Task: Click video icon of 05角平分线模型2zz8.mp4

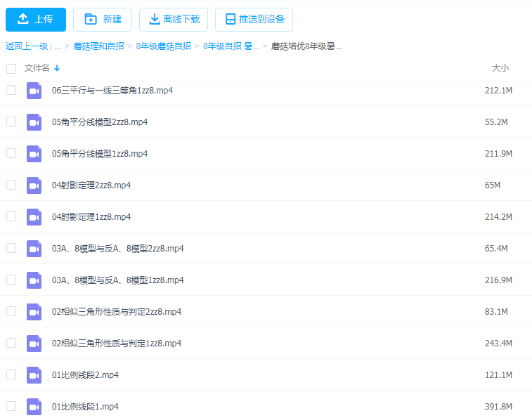Action: coord(34,122)
